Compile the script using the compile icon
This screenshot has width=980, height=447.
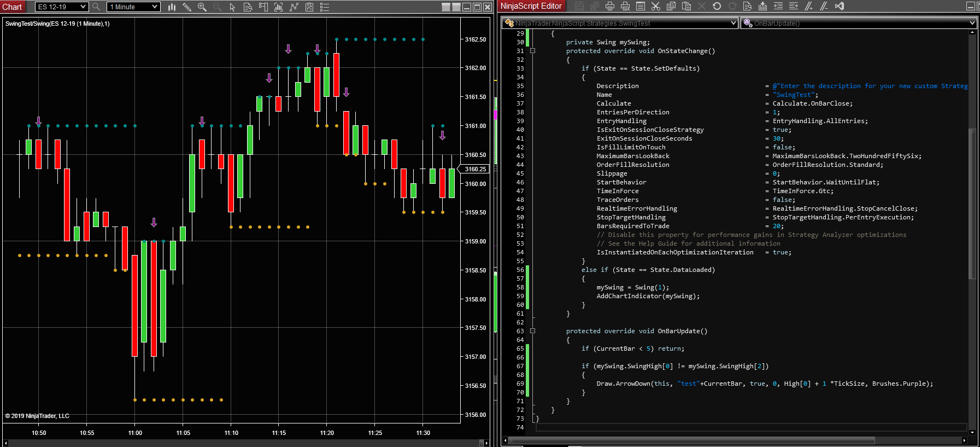763,6
